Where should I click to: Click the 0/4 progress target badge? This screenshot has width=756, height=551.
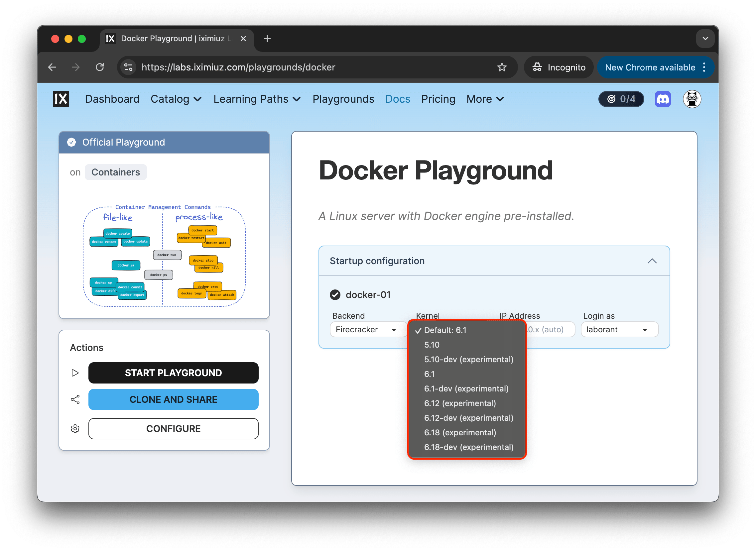[x=621, y=99]
